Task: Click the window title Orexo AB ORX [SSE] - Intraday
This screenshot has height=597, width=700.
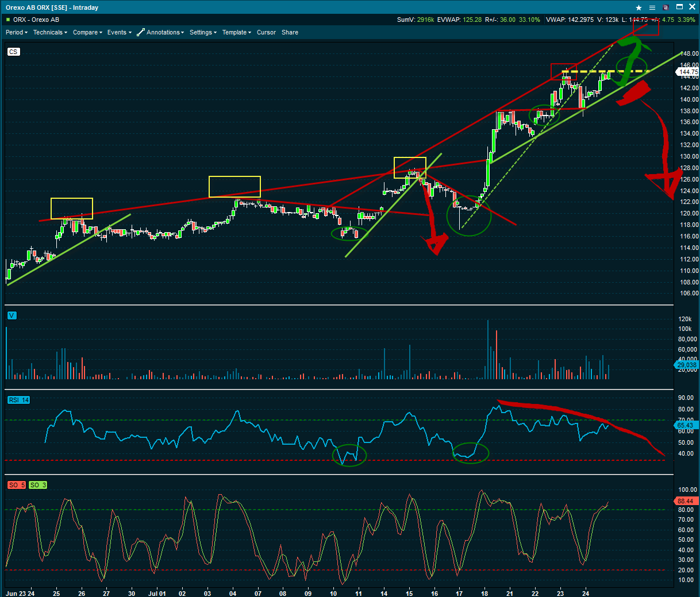Action: [x=52, y=7]
